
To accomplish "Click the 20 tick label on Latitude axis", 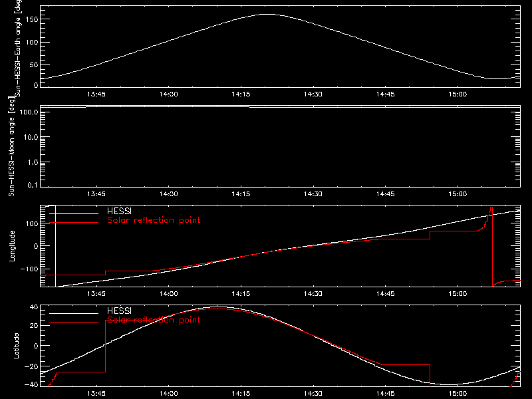I will (x=34, y=326).
